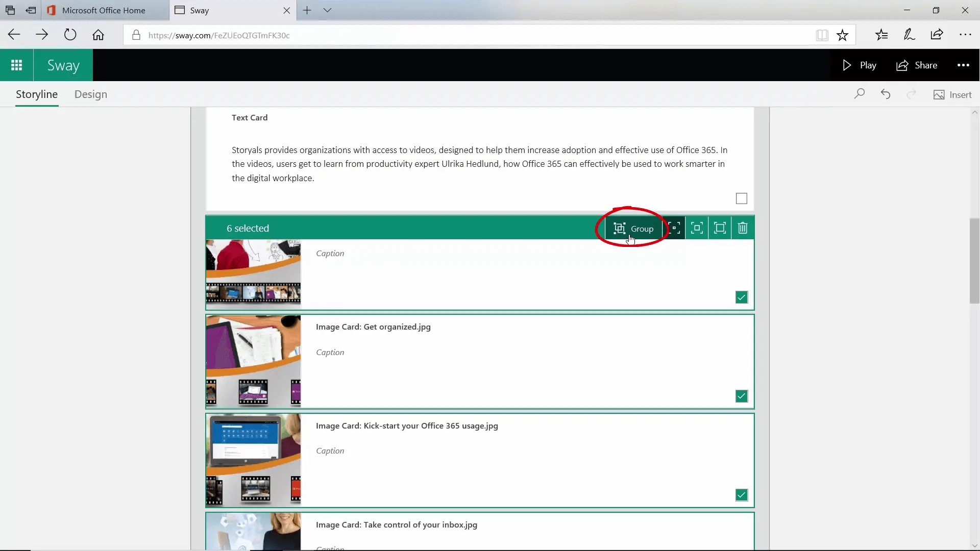Click the Edge share page icon
980x551 pixels.
pyautogui.click(x=937, y=35)
